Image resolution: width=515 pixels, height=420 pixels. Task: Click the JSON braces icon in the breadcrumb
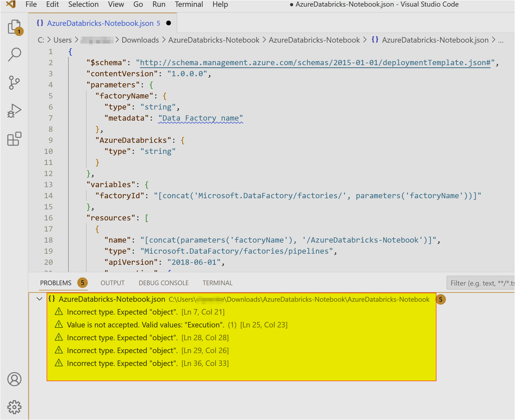coord(375,40)
